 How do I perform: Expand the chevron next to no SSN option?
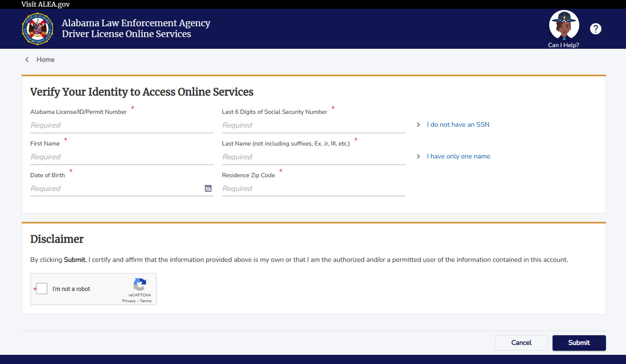[x=418, y=125]
